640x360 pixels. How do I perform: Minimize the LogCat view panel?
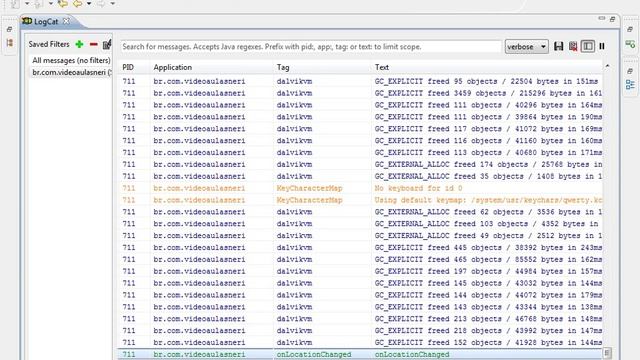point(602,19)
